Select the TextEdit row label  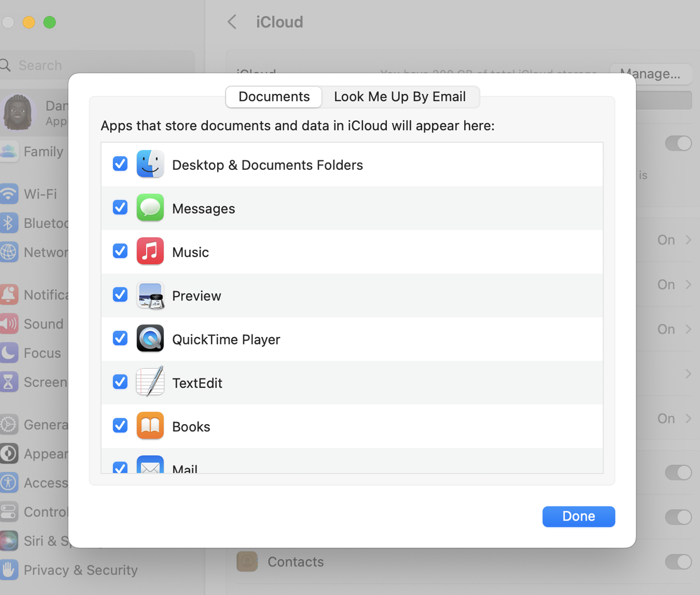pyautogui.click(x=197, y=383)
